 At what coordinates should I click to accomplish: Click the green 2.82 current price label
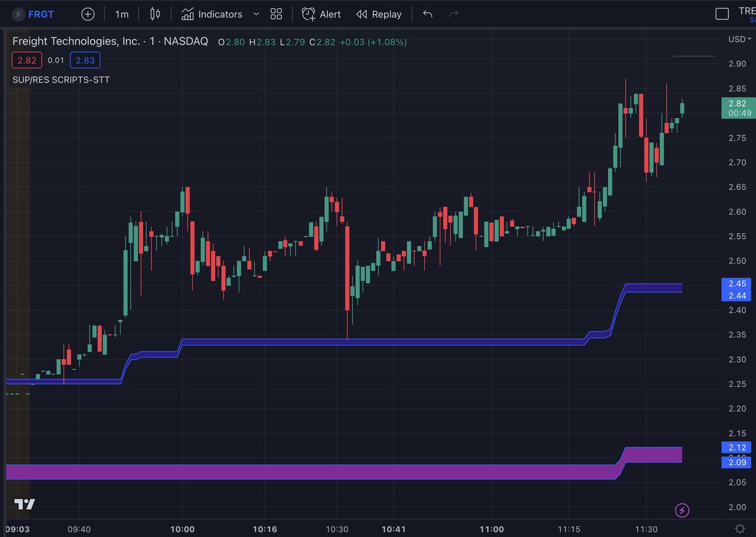tap(737, 108)
